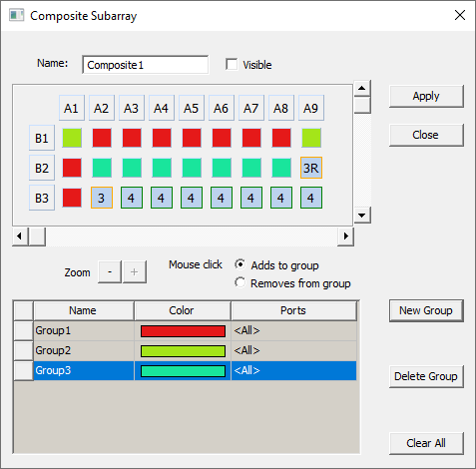Image resolution: width=476 pixels, height=469 pixels.
Task: Select column header A4
Action: 162,108
